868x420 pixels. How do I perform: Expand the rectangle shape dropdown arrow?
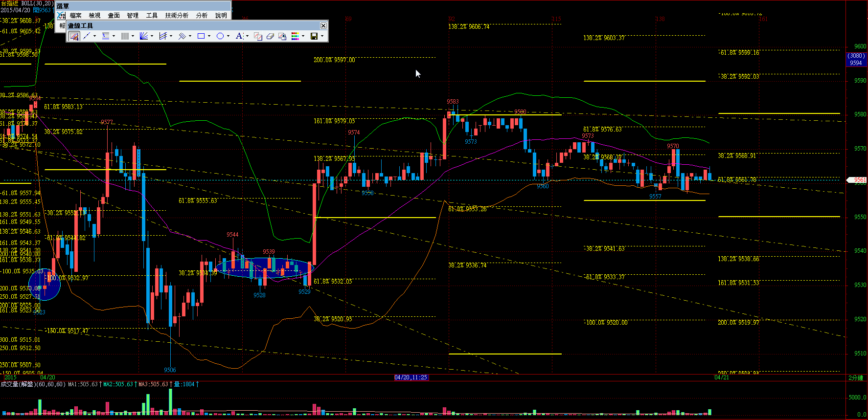pos(209,36)
